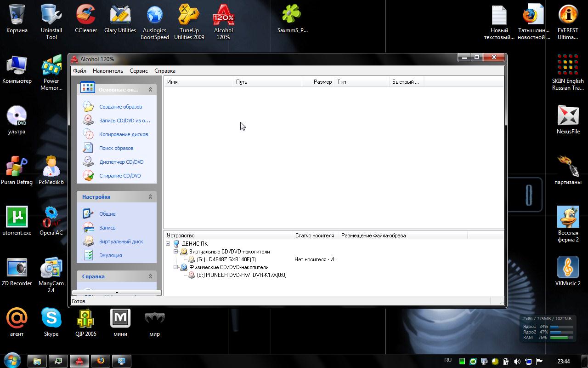Sort by the Размер column header
The image size is (588, 368).
[318, 82]
